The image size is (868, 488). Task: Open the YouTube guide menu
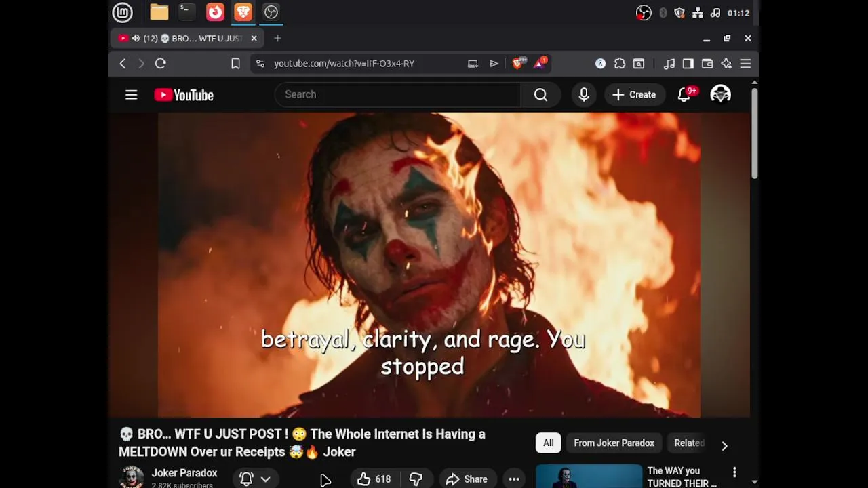point(132,95)
